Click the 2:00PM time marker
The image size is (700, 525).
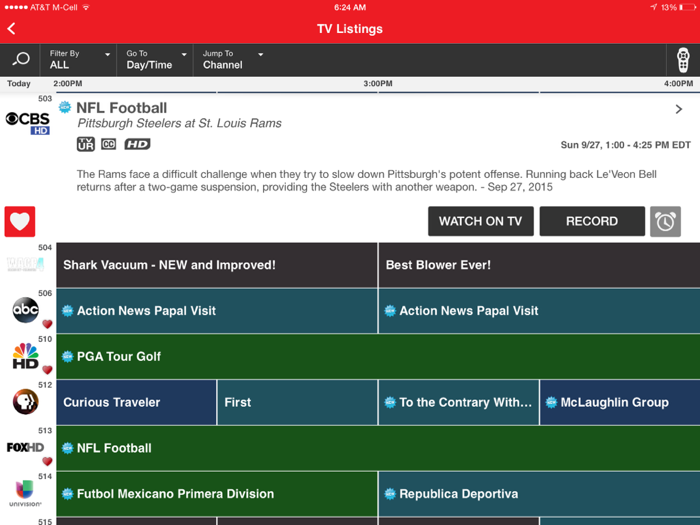click(x=67, y=83)
